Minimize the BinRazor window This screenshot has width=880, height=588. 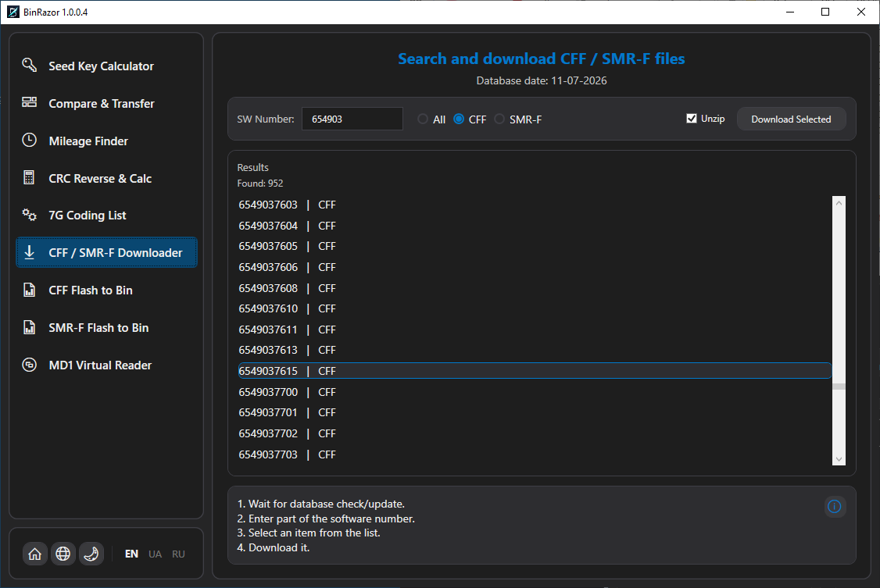790,12
